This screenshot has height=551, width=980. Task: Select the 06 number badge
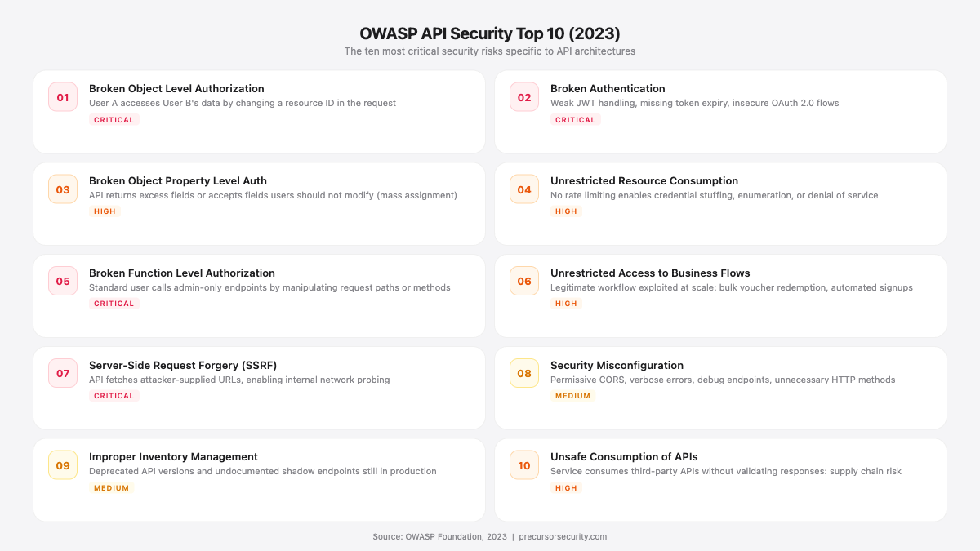523,281
